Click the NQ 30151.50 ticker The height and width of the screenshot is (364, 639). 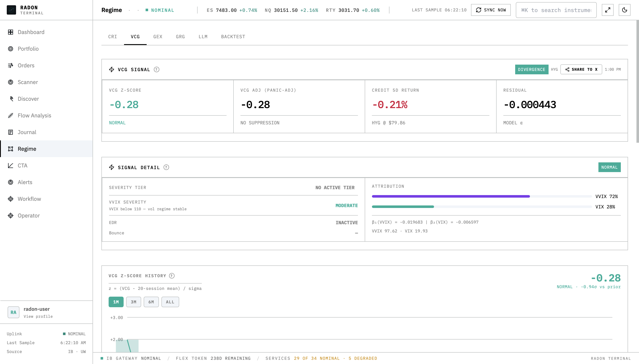point(291,10)
